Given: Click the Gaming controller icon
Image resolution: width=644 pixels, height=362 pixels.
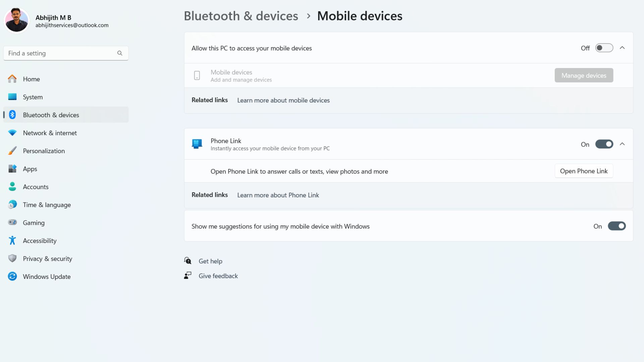Looking at the screenshot, I should (x=12, y=222).
